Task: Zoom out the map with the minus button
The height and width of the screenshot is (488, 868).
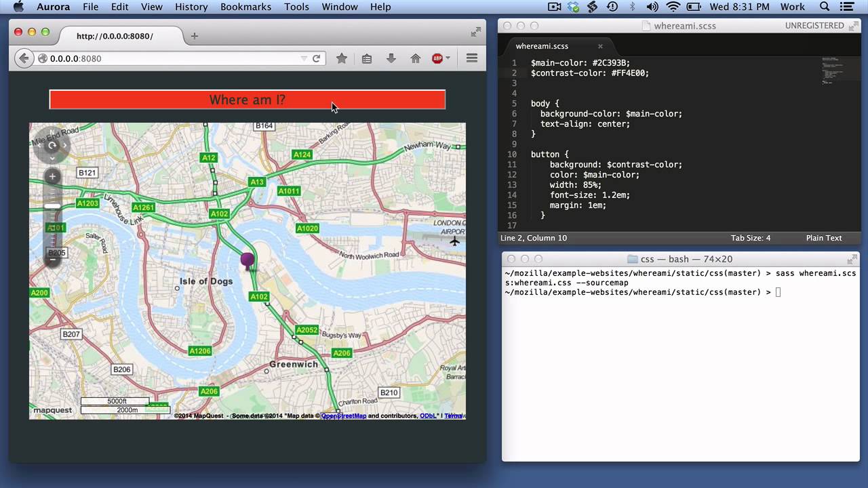Action: (x=52, y=260)
